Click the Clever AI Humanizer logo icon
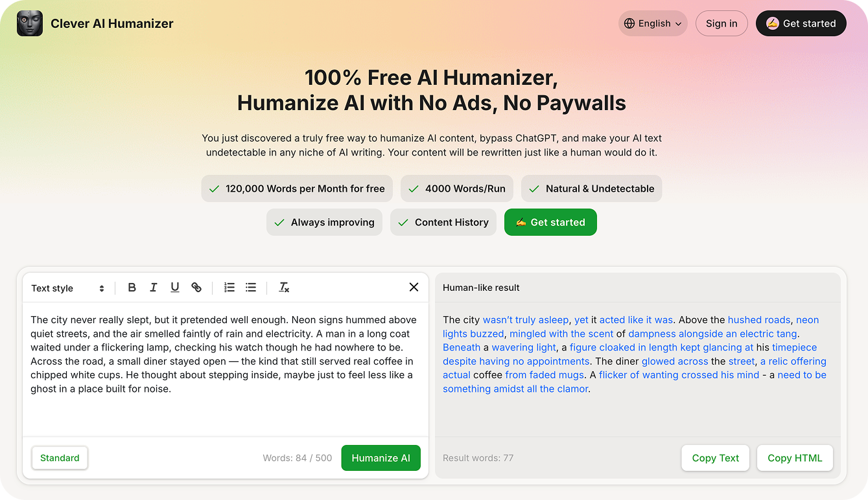This screenshot has height=500, width=868. tap(30, 23)
